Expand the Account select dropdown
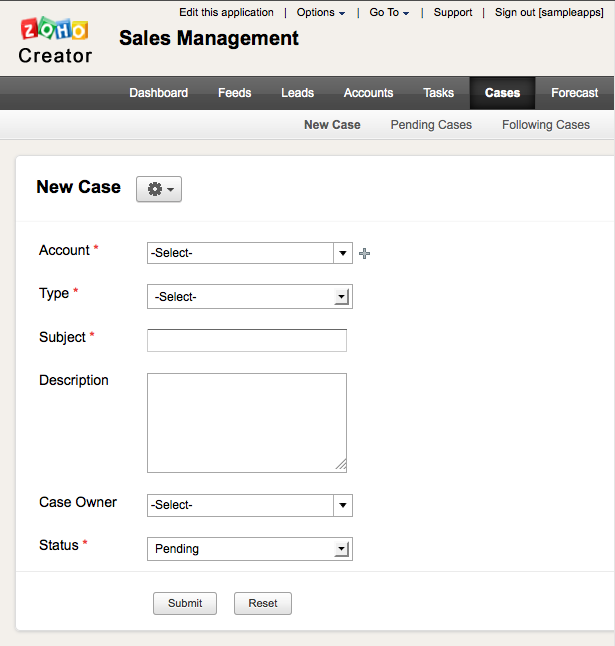This screenshot has width=615, height=646. [x=249, y=253]
